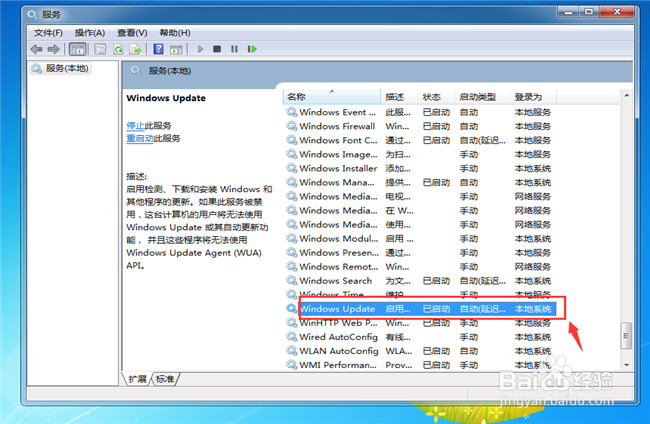The image size is (650, 424).
Task: Sort by the 状态 column header
Action: (436, 97)
